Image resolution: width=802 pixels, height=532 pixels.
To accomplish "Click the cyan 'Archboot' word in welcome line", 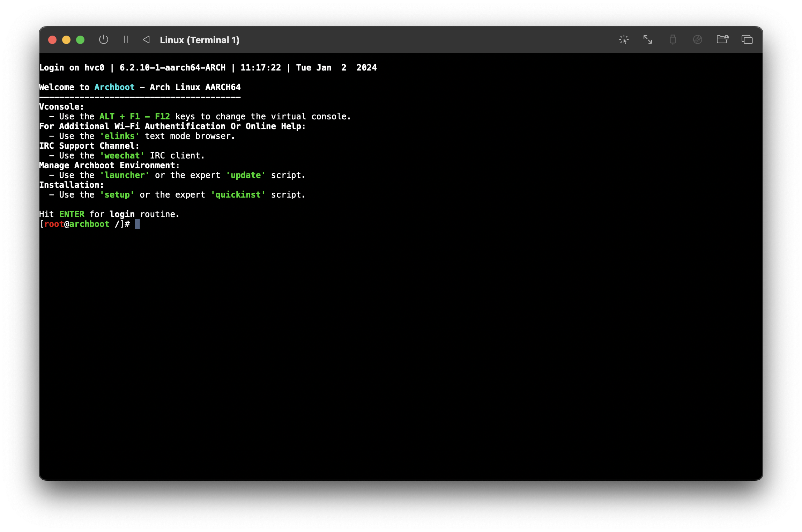I will tap(114, 87).
